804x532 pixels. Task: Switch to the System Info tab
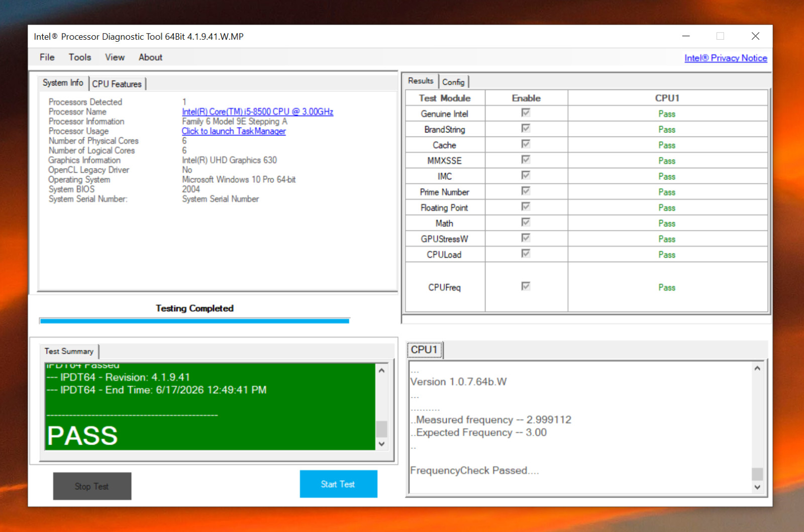click(63, 83)
